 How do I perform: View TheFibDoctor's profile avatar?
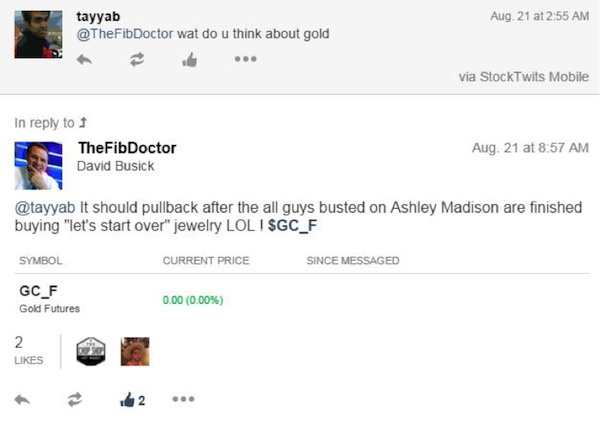coord(38,166)
